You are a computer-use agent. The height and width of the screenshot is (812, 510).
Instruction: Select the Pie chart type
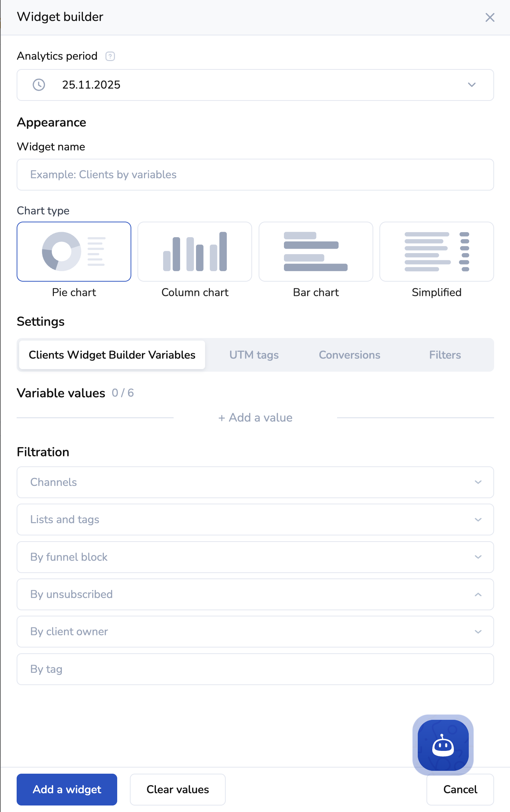point(74,252)
